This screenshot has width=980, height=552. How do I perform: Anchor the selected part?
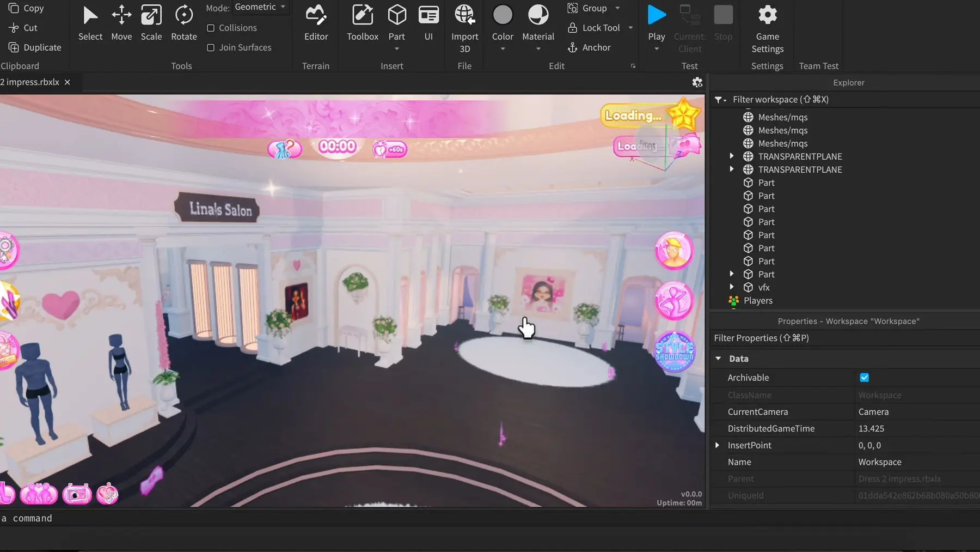(589, 47)
